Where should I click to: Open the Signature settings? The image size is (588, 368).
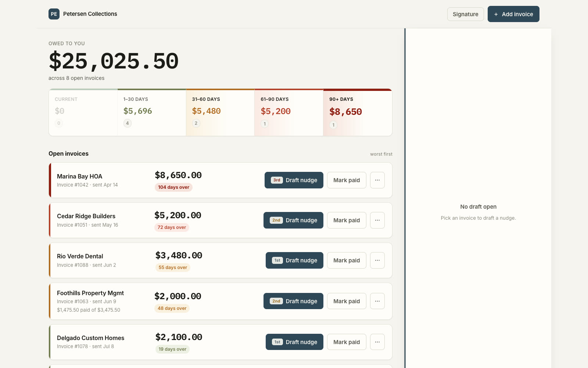465,14
